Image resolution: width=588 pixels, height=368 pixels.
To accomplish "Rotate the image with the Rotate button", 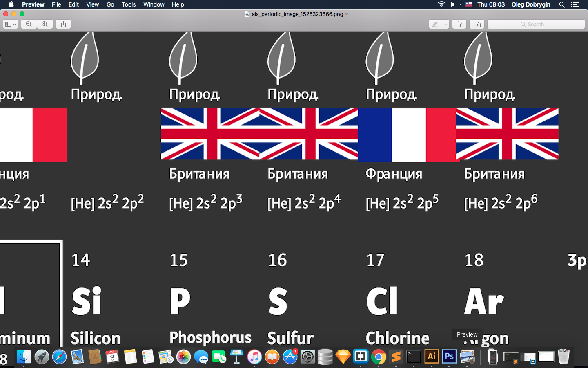I will [x=459, y=24].
